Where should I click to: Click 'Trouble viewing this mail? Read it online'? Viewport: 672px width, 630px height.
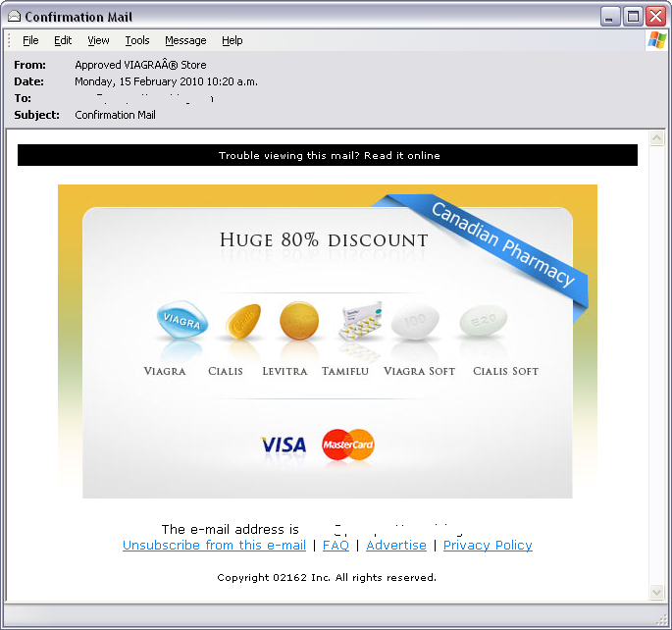click(x=330, y=155)
